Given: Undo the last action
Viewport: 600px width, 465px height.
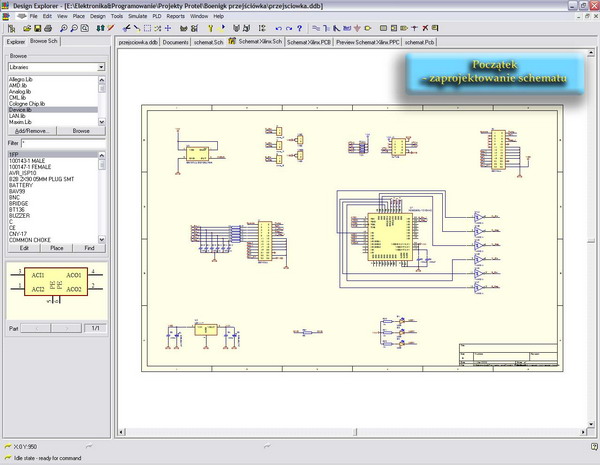Looking at the screenshot, I should [x=278, y=28].
